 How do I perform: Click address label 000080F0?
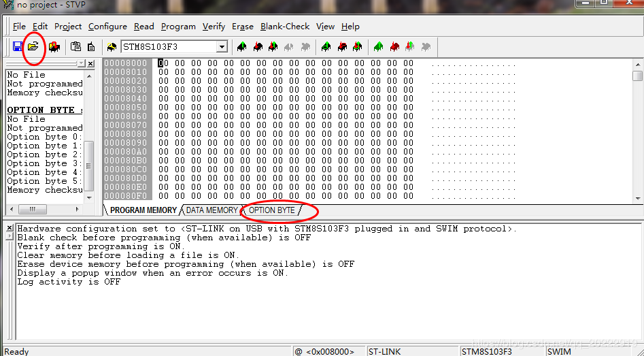tap(125, 195)
